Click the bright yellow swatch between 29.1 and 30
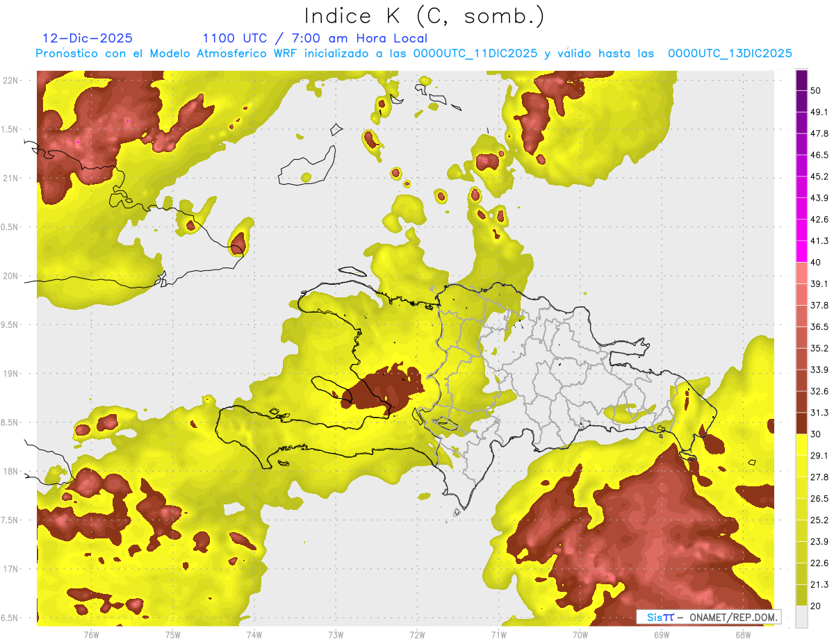Viewport: 834px width, 644px height. [801, 445]
